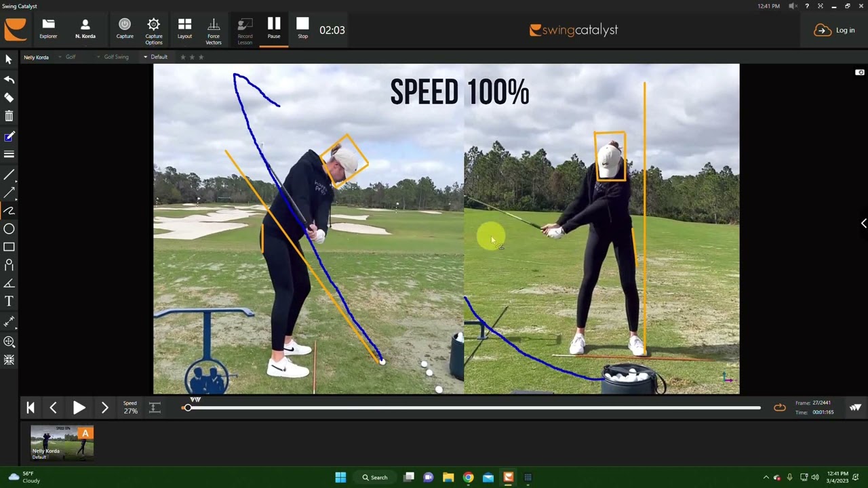Image resolution: width=868 pixels, height=488 pixels.
Task: Choose the eraser tool
Action: click(9, 98)
